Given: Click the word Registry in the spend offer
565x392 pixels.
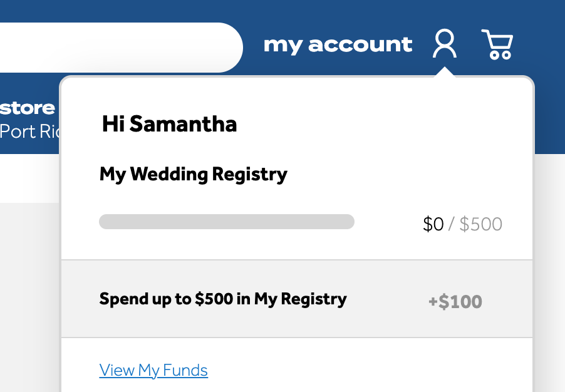Looking at the screenshot, I should click(314, 299).
